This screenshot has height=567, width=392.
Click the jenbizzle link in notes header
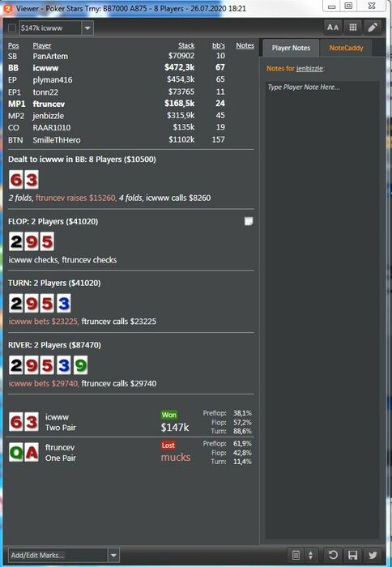coord(309,68)
